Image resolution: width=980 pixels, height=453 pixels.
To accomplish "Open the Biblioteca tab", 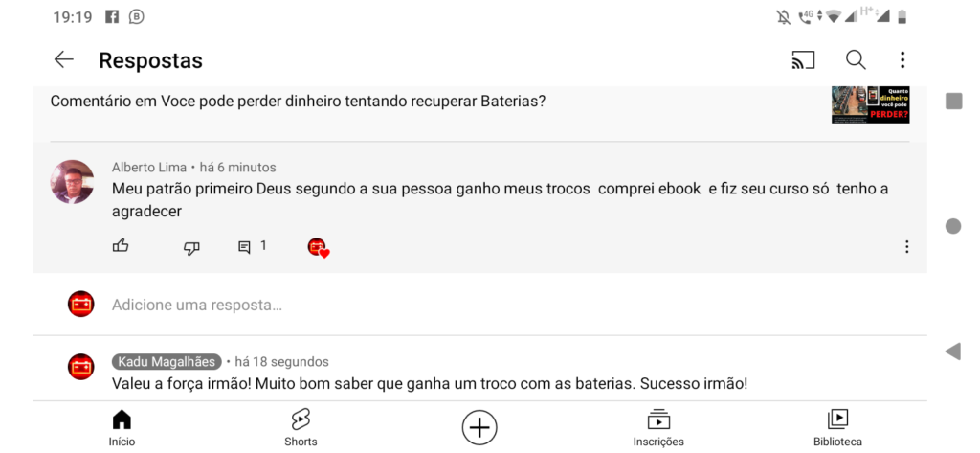I will 837,427.
